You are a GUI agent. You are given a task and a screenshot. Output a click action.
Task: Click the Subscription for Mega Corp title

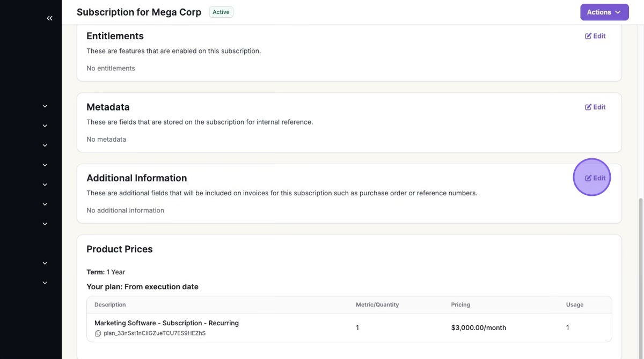[x=139, y=12]
